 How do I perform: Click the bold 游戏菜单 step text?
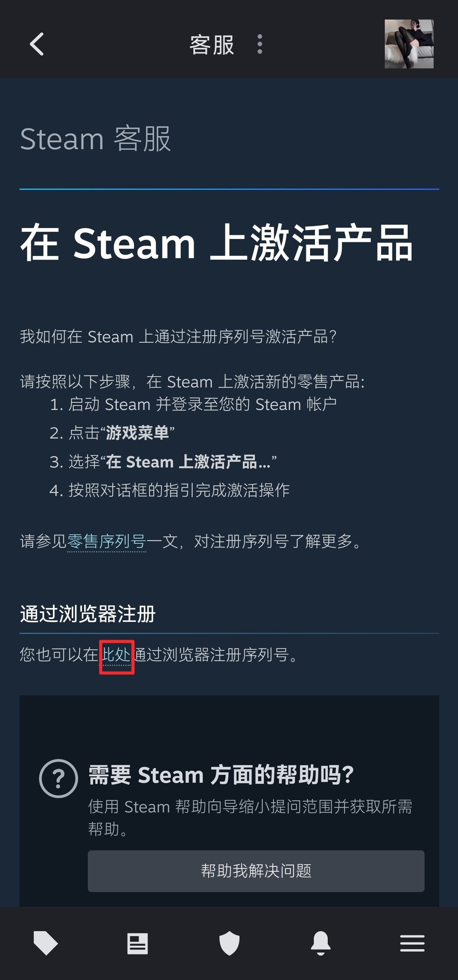tap(137, 433)
